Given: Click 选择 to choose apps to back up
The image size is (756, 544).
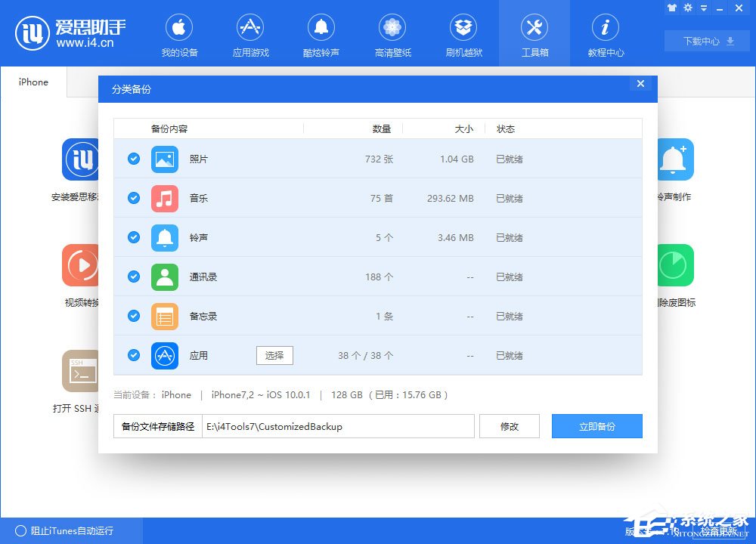Looking at the screenshot, I should point(274,355).
